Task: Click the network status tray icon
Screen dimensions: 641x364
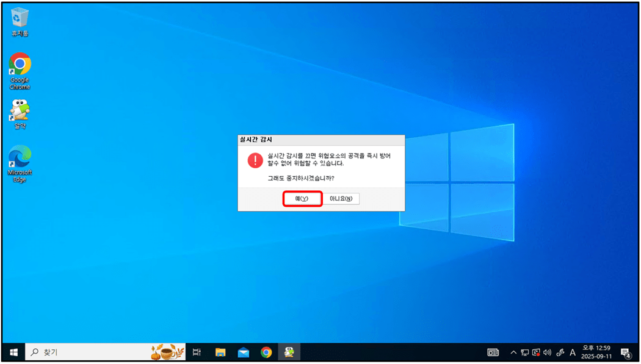Action: coord(524,352)
